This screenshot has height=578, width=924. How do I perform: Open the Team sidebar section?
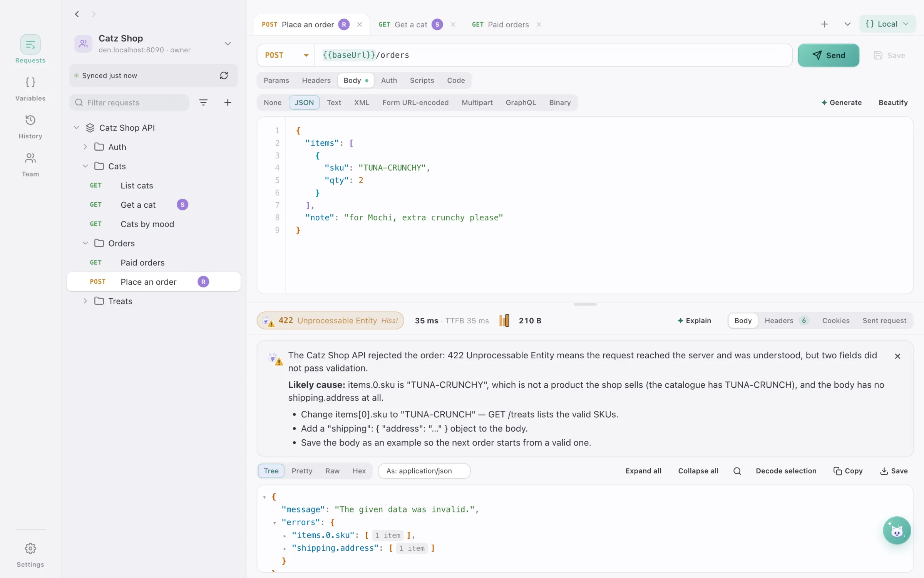30,165
